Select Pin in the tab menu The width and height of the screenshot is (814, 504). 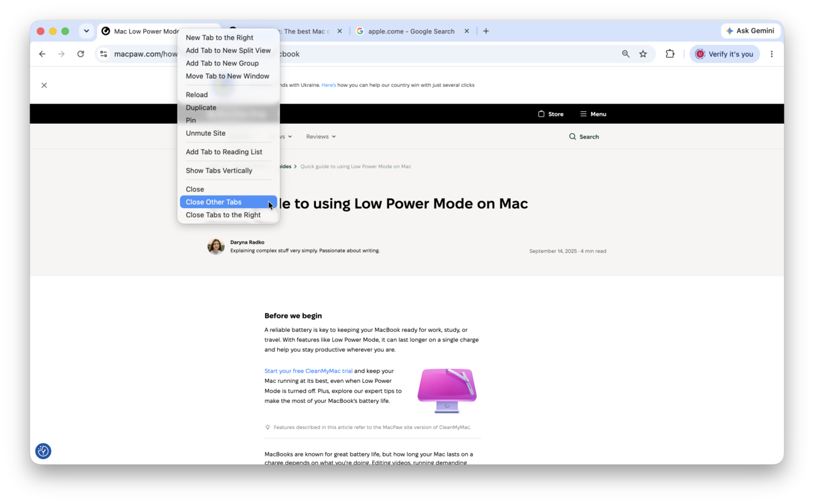228,120
